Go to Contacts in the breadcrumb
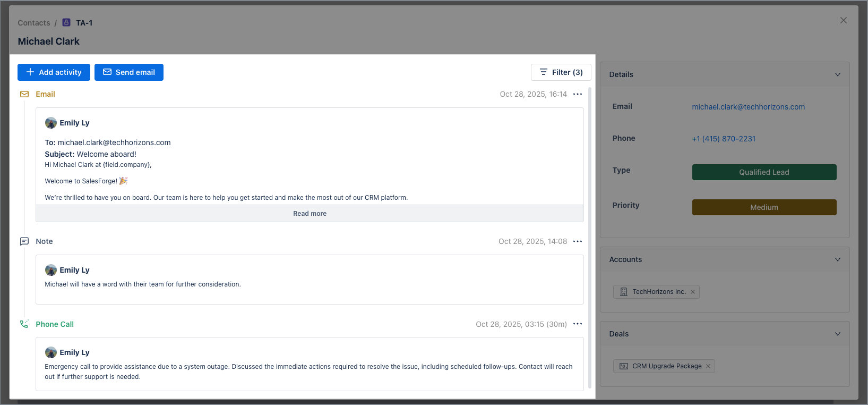The image size is (868, 405). [34, 23]
